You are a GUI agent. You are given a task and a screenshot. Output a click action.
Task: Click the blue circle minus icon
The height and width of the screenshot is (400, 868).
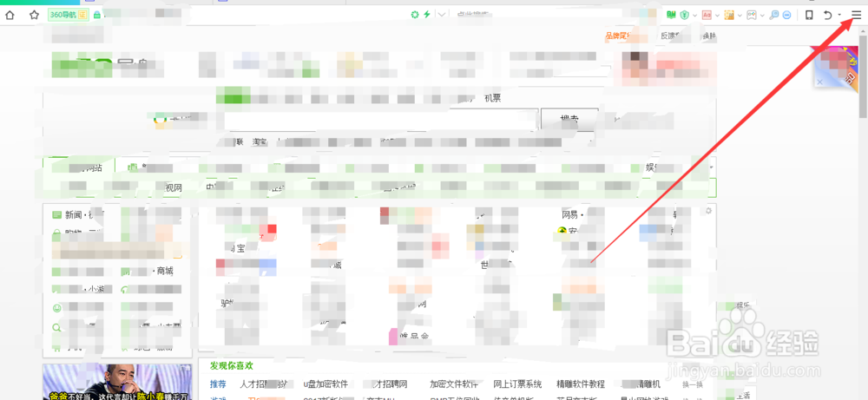click(x=786, y=15)
